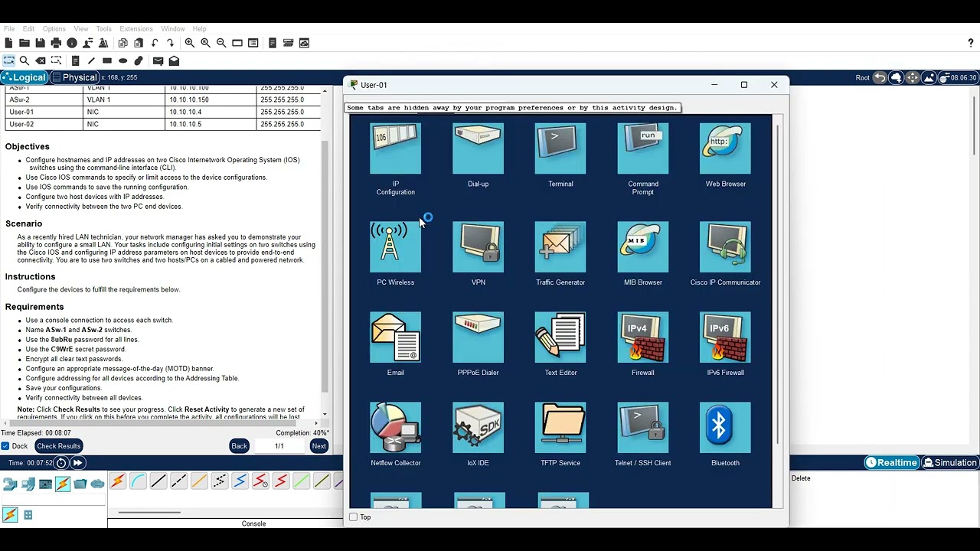Click the Add Simple PDU envelope icon
Viewport: 980px width, 551px height.
click(158, 60)
